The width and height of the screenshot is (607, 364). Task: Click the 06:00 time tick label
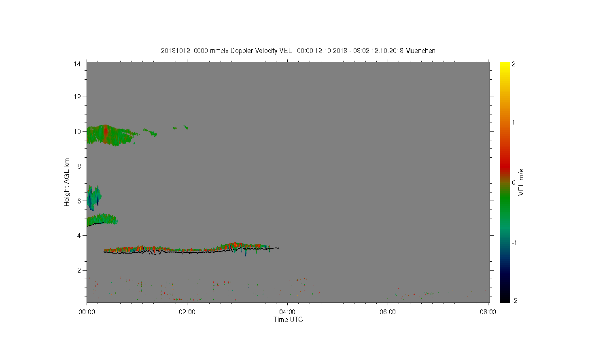click(388, 312)
